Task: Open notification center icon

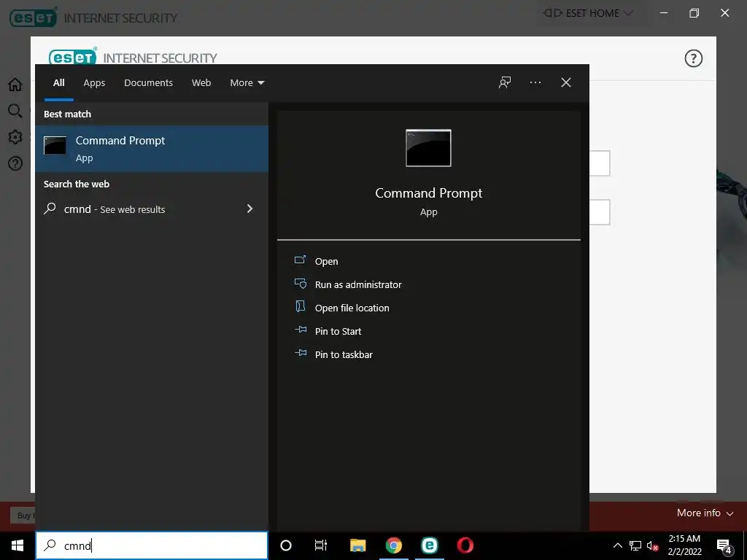Action: click(x=724, y=545)
